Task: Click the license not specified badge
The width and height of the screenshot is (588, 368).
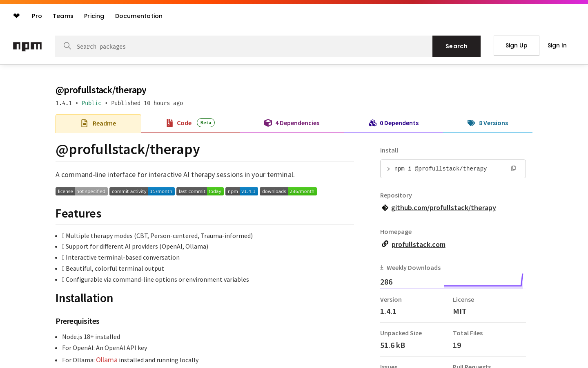Action: [82, 191]
